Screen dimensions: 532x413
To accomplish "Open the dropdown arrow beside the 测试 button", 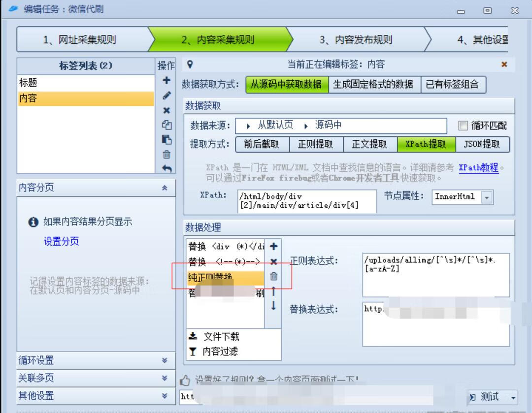I will click(513, 397).
